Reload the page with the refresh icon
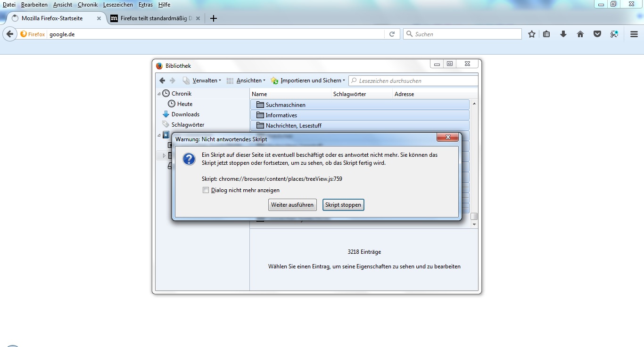This screenshot has width=644, height=347. click(392, 34)
